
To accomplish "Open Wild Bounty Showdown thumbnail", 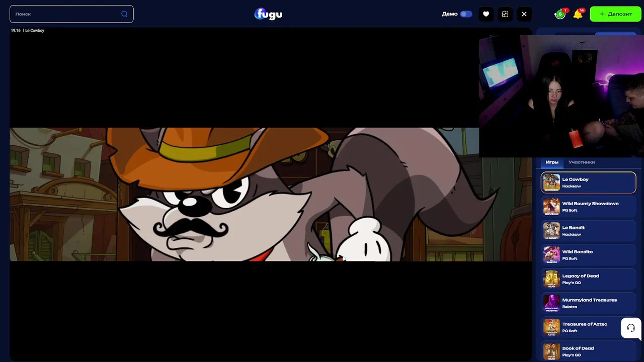I will click(x=552, y=207).
